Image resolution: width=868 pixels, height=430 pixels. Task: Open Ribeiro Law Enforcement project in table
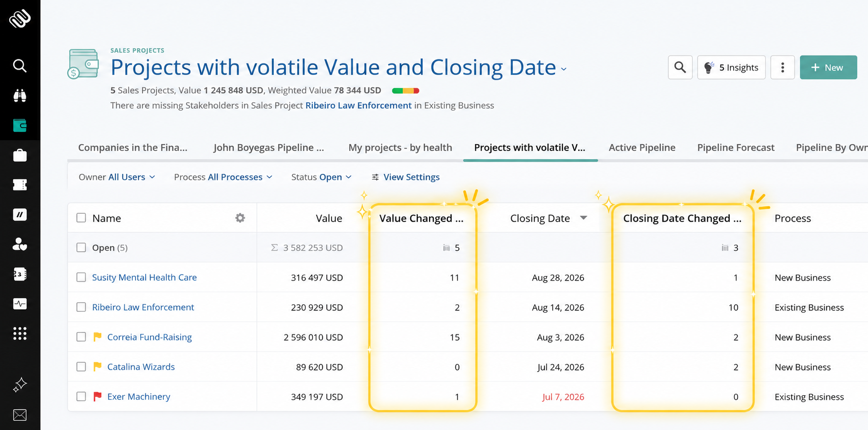pyautogui.click(x=143, y=307)
